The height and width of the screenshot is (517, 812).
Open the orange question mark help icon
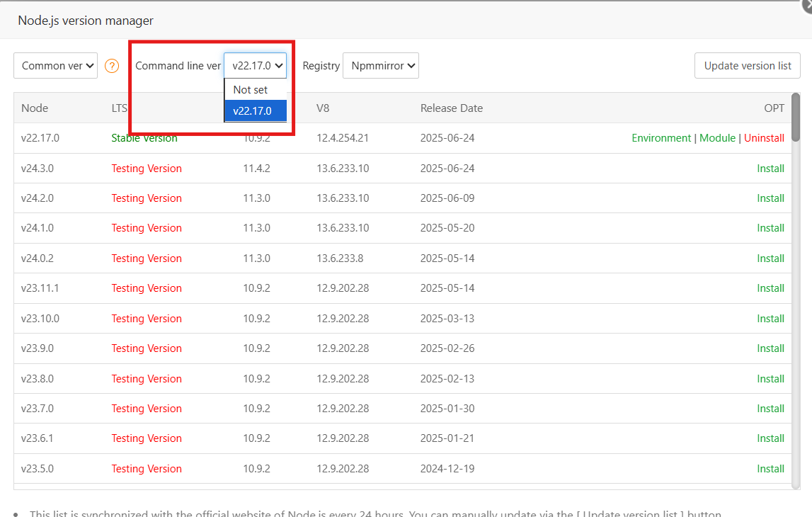click(112, 65)
